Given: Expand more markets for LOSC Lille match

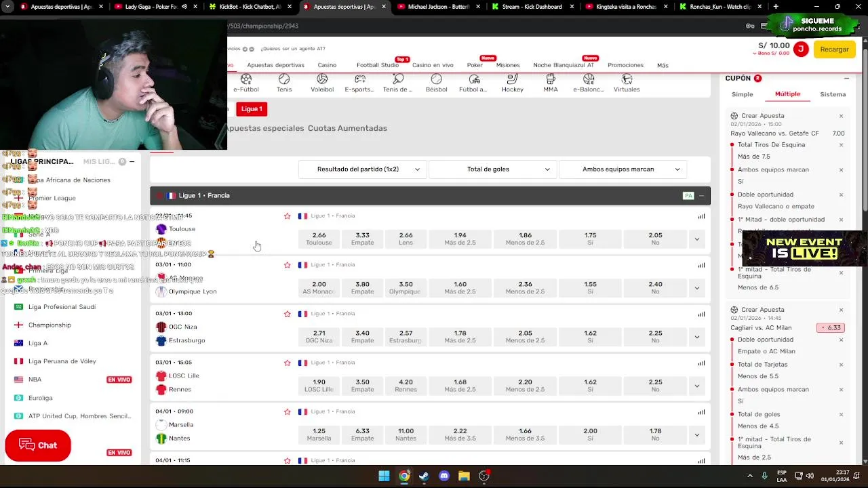Looking at the screenshot, I should coord(696,385).
